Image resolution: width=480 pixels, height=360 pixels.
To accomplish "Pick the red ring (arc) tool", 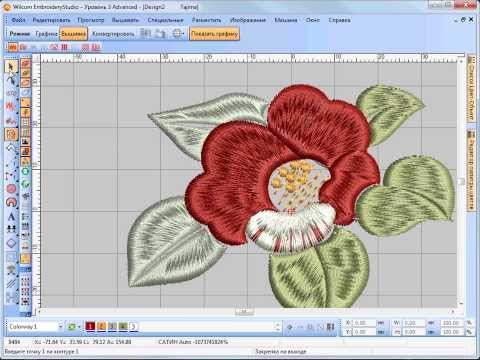I will coord(11,202).
